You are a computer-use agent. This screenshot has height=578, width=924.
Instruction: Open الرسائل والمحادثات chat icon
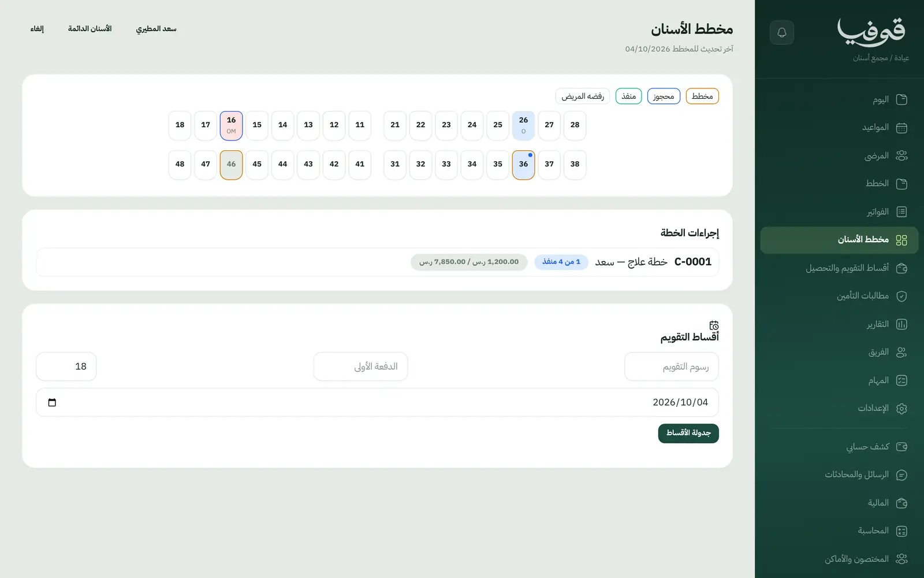pos(901,475)
